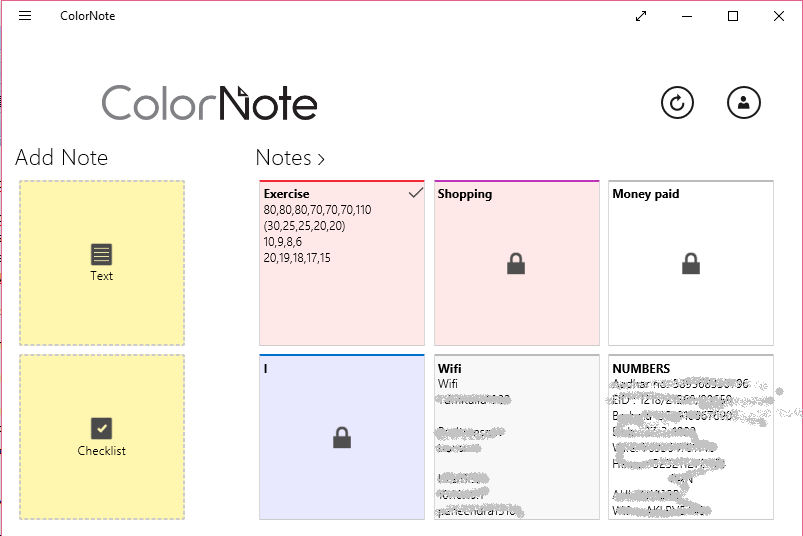Open the hamburger navigation menu
The image size is (803, 536).
tap(25, 16)
